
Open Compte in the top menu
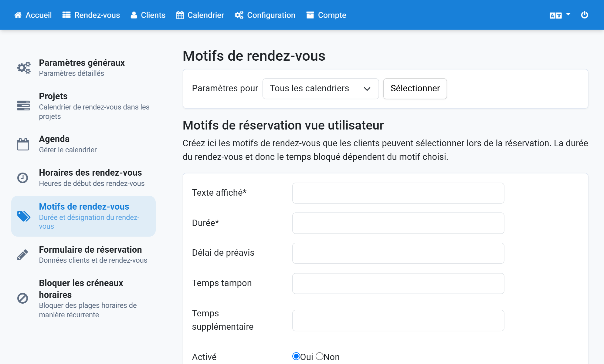tap(326, 15)
